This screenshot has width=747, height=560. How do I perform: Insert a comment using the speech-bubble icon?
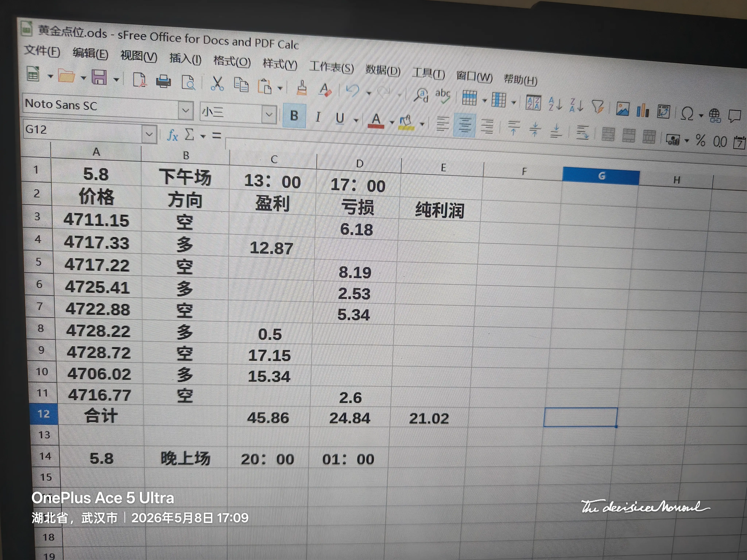[x=734, y=116]
